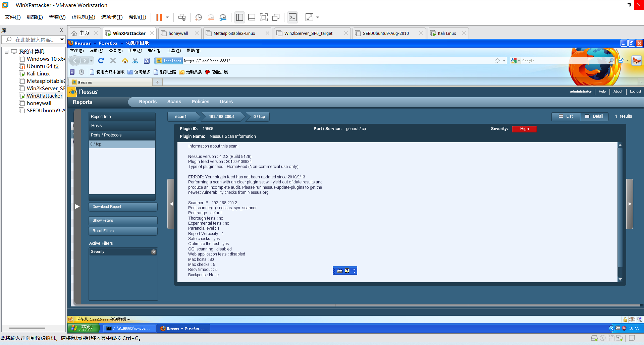Click the Log out link in Nessus
644x345 pixels.
click(635, 92)
